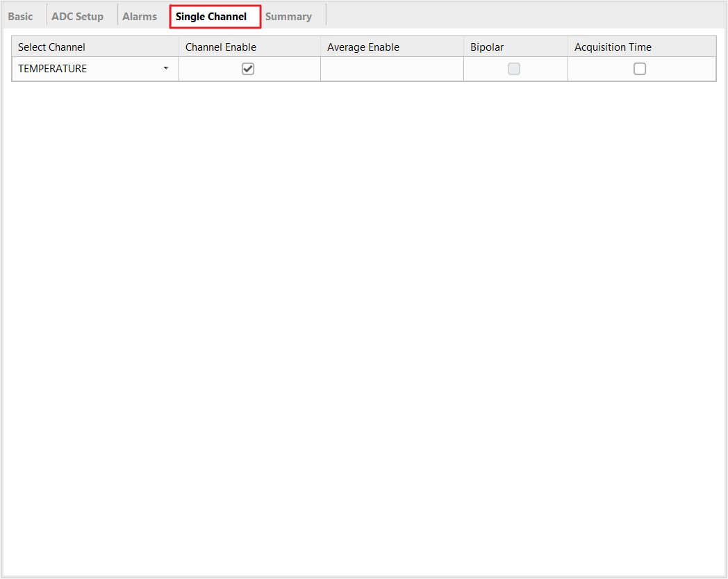Go to the Alarms tab
This screenshot has height=579, width=728.
140,17
